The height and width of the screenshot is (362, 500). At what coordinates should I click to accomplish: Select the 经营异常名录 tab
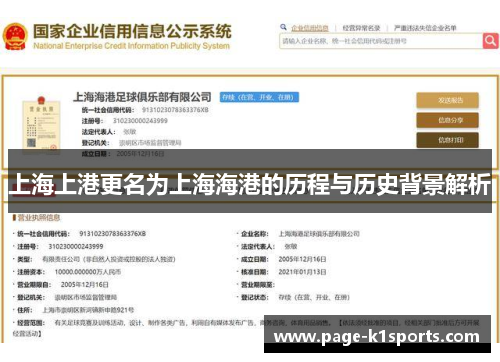(x=361, y=28)
